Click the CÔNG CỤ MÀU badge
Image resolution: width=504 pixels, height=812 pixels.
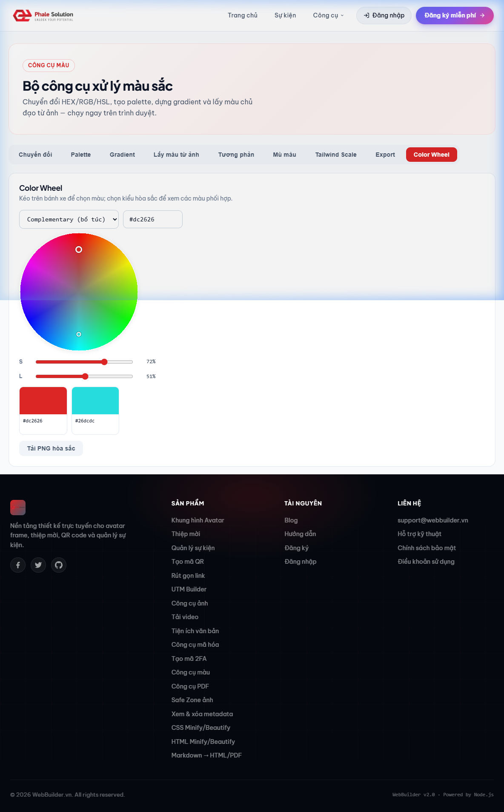click(49, 65)
